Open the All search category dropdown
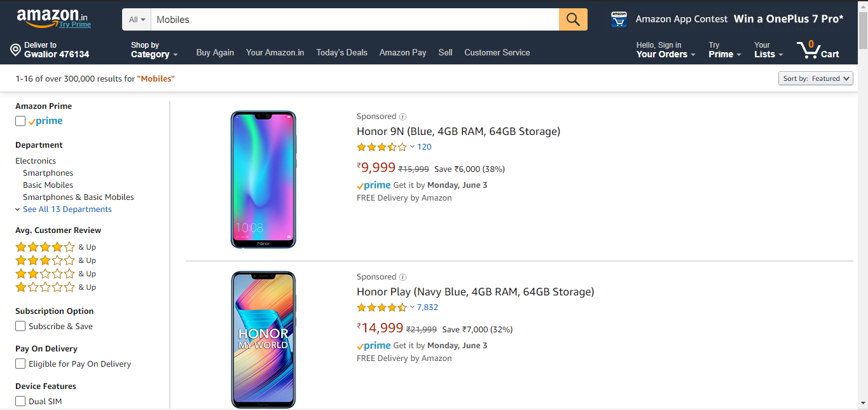This screenshot has width=868, height=410. [x=137, y=20]
